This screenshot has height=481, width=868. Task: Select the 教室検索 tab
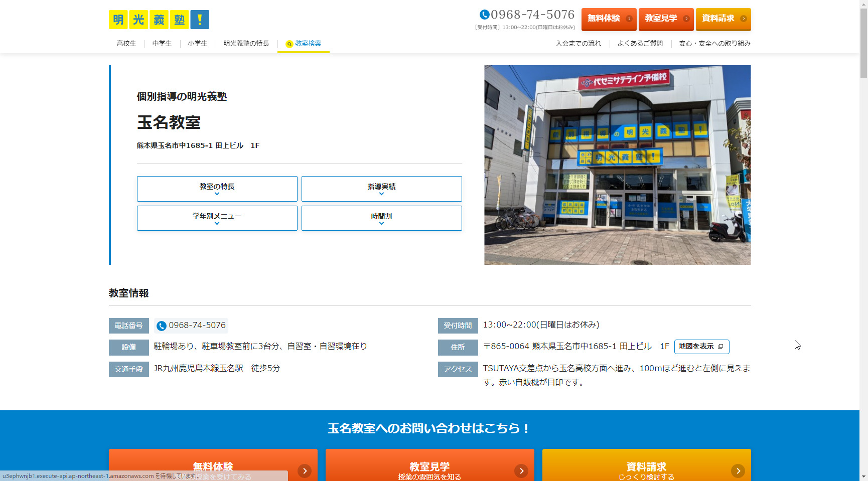point(304,44)
